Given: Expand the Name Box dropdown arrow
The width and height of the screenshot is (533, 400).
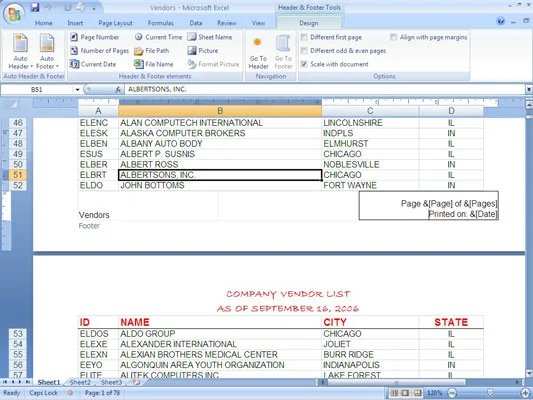Looking at the screenshot, I should click(x=78, y=89).
